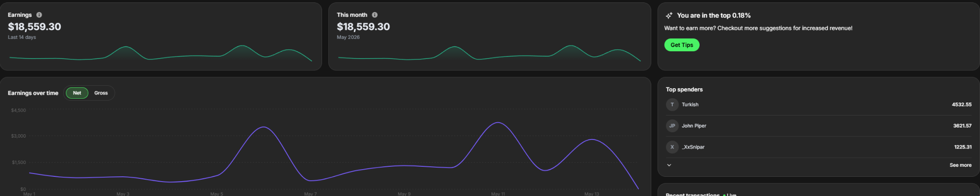Viewport: 980px width, 196px height.
Task: Click the 4532.55 amount value
Action: [962, 104]
